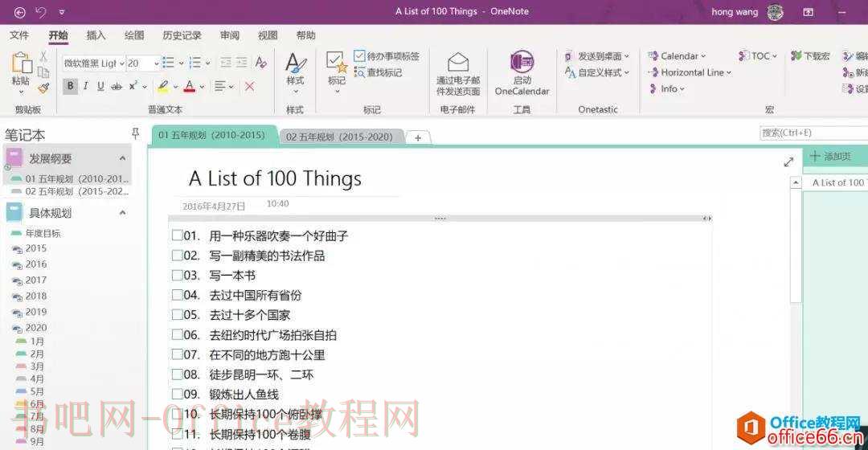868x450 pixels.
Task: Check item 02 calligraphy work
Action: click(x=177, y=256)
